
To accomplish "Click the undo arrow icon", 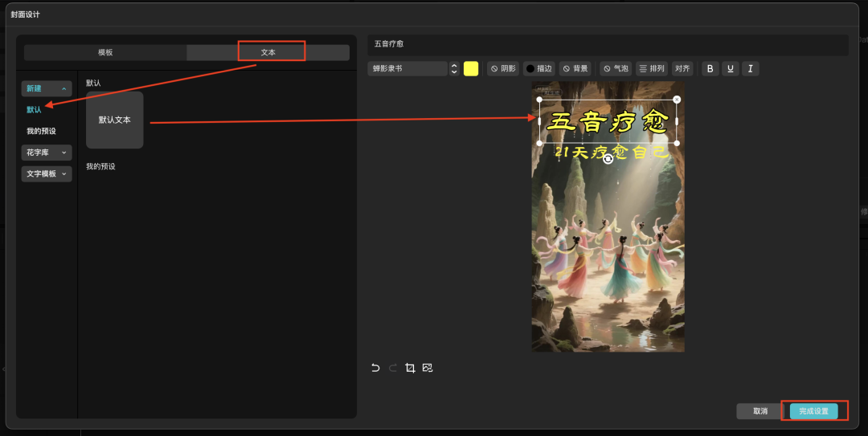I will click(375, 368).
